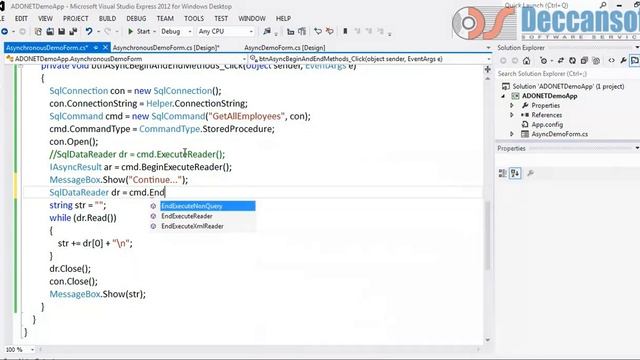This screenshot has width=640, height=360.
Task: Open the TEST menu
Action: click(221, 19)
